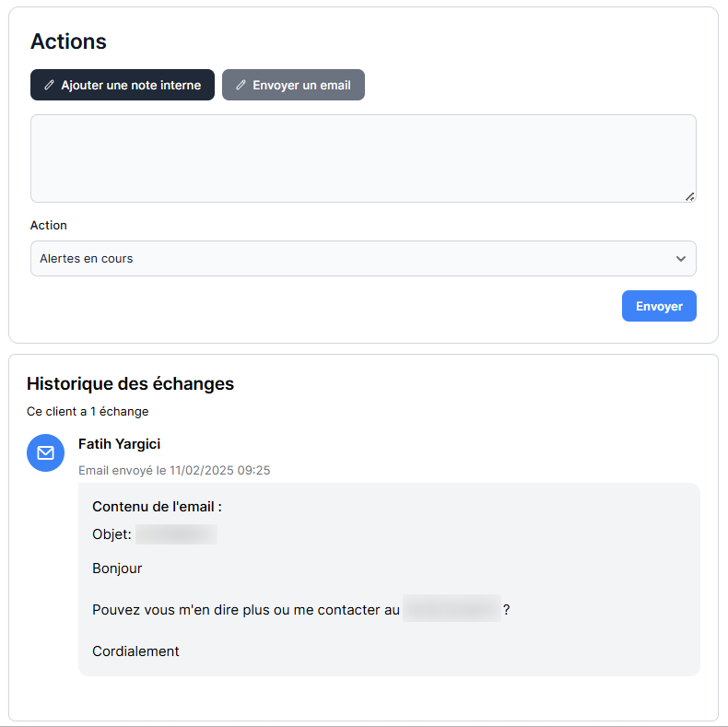
Task: Click the pencil icon on Ajouter une note interne
Action: tap(50, 85)
